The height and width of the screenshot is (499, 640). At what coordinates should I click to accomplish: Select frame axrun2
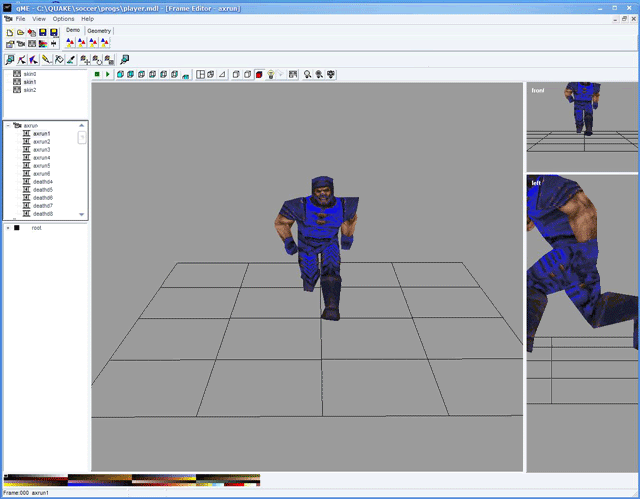pos(41,142)
